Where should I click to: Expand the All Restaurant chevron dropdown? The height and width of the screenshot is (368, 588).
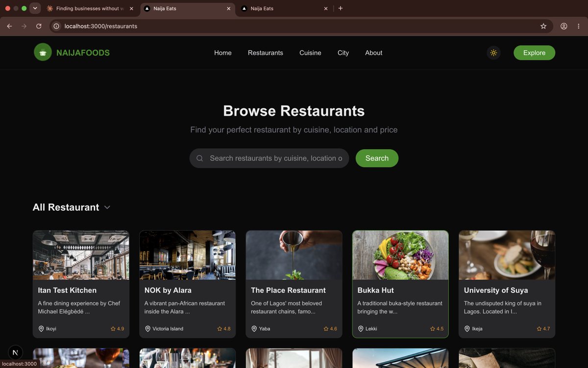click(107, 208)
